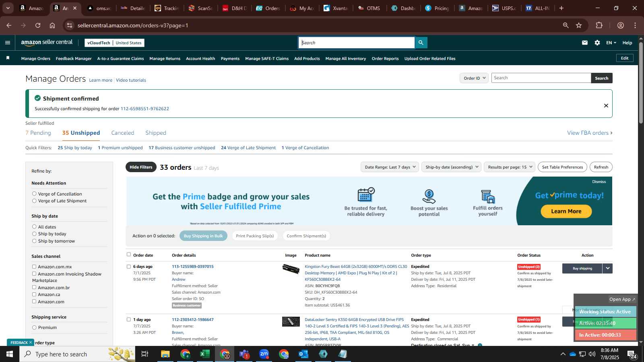This screenshot has height=362, width=644.
Task: Click the bookmark icon in navigation bar
Action: pyautogui.click(x=8, y=58)
